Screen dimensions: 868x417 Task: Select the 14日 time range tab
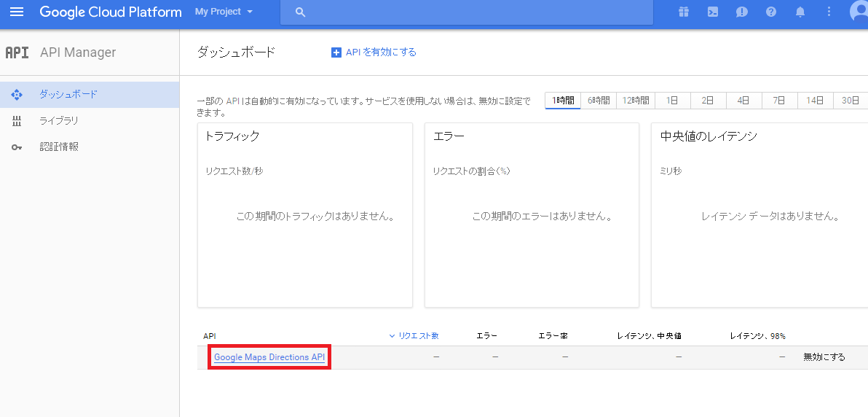816,101
